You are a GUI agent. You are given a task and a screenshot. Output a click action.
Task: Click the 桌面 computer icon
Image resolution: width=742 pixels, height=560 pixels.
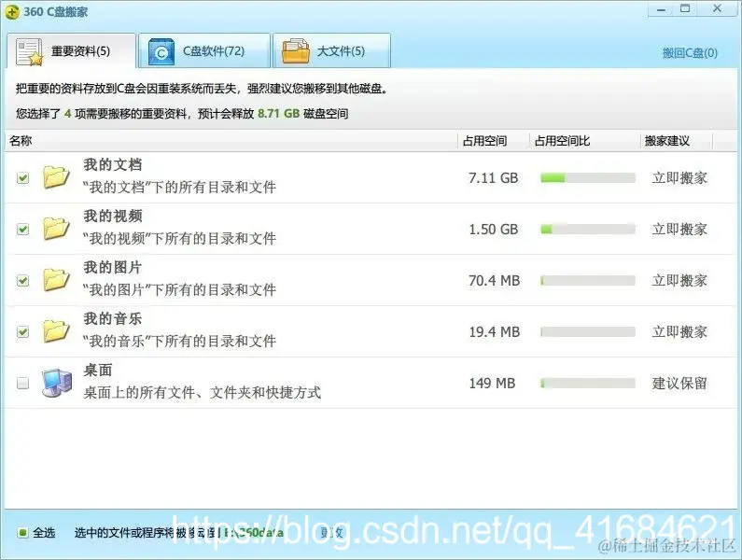[x=57, y=383]
